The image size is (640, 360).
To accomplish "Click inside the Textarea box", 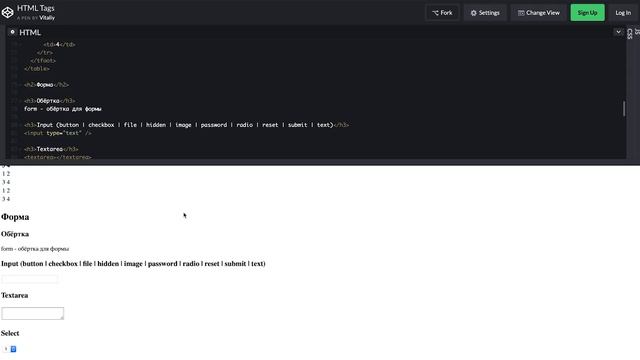I will click(32, 313).
